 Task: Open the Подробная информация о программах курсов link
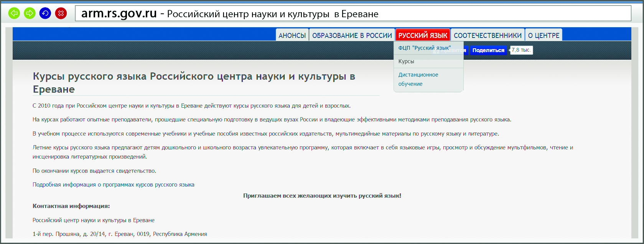click(114, 185)
